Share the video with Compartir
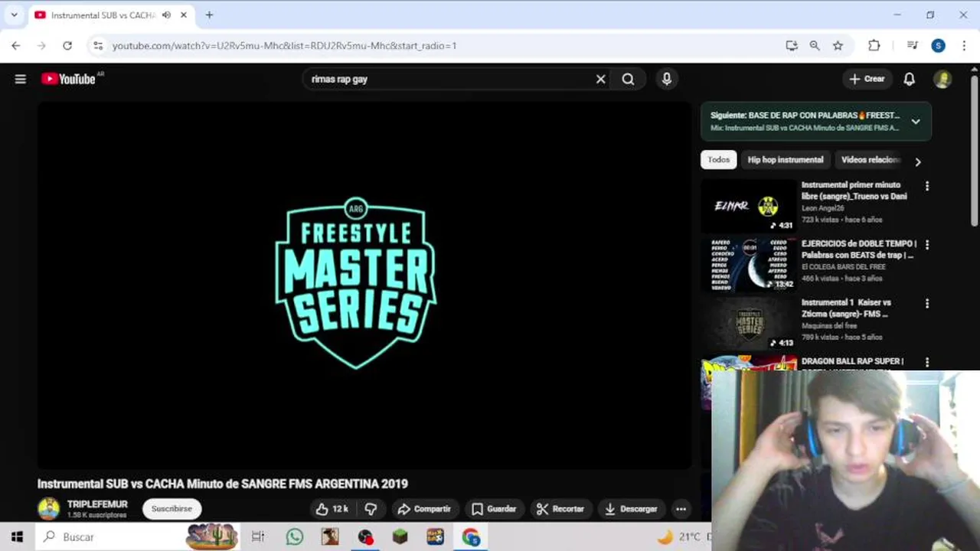 click(424, 509)
